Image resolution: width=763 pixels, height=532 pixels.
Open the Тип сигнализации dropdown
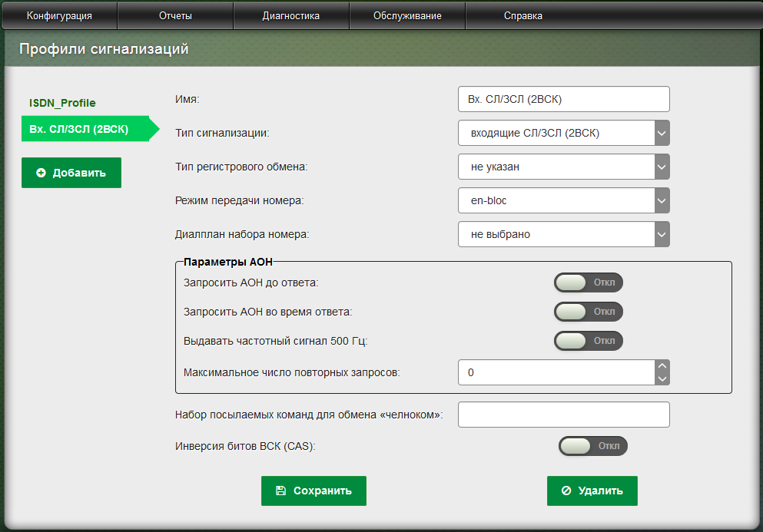point(563,133)
